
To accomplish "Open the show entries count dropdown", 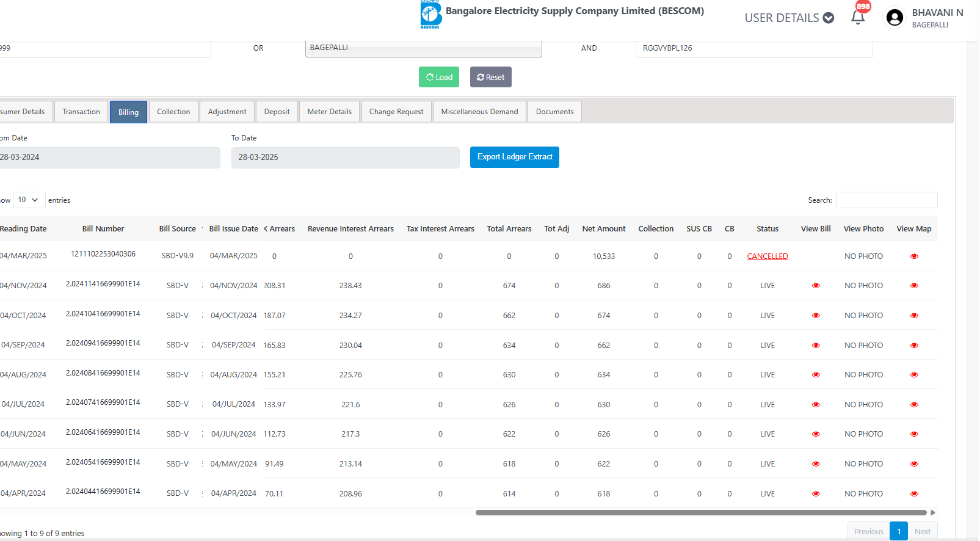I will [x=29, y=200].
